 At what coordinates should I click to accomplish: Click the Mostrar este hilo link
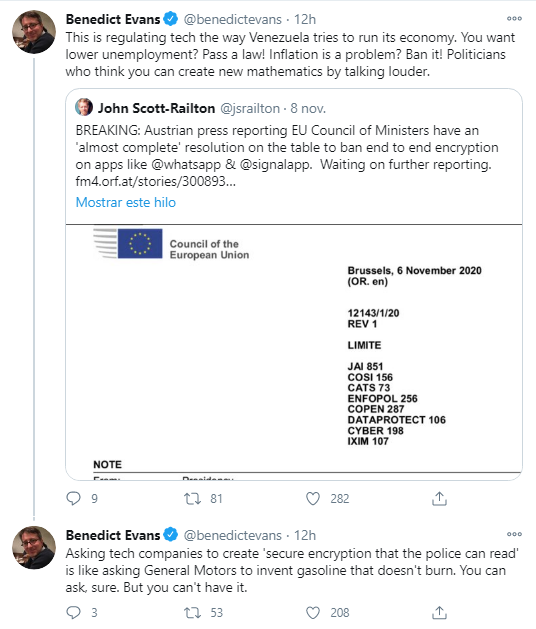[126, 202]
